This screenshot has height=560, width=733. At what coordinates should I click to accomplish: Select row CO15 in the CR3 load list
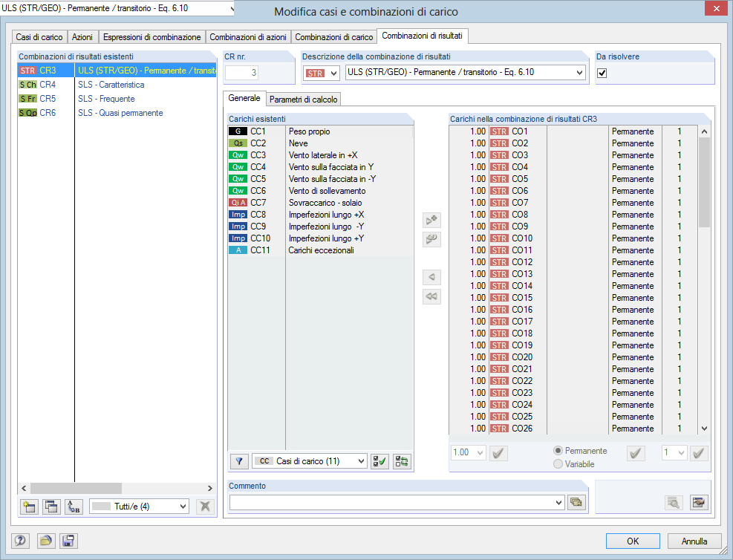[x=573, y=298]
